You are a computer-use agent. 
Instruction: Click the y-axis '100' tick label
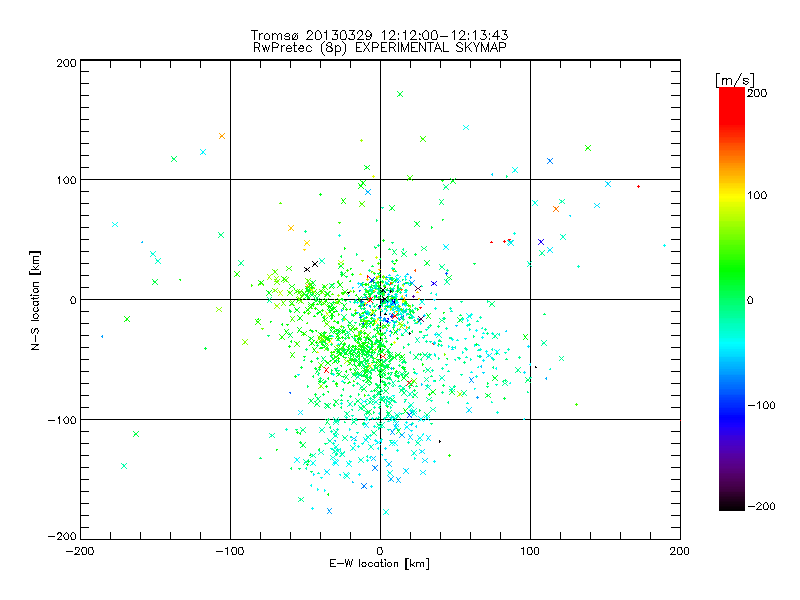pyautogui.click(x=66, y=180)
